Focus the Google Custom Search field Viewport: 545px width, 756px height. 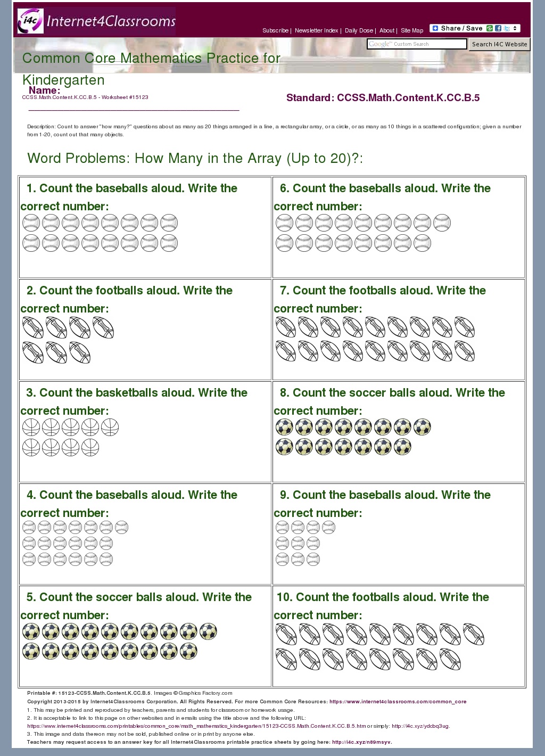pyautogui.click(x=417, y=44)
